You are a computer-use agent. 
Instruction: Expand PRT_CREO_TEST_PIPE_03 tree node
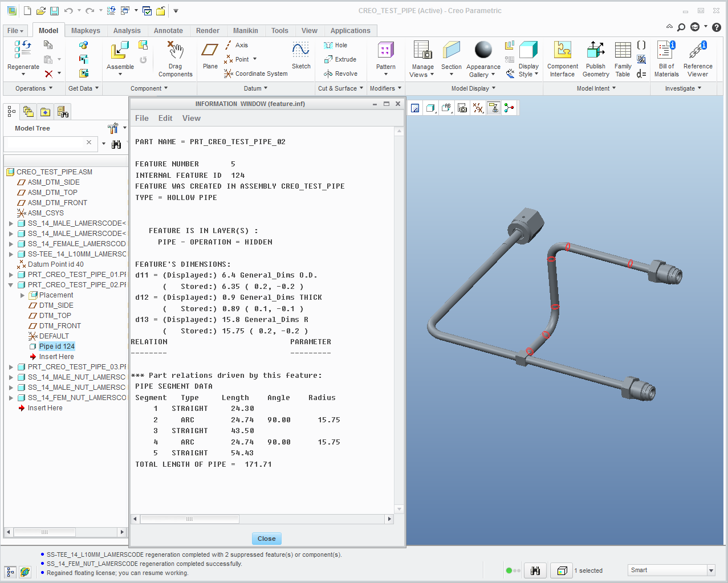pos(11,367)
